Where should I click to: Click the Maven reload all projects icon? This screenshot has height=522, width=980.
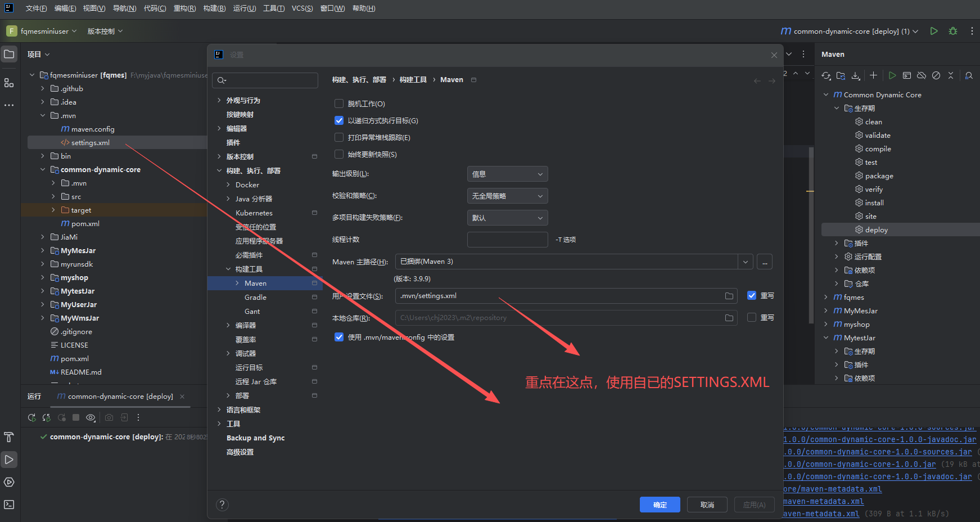coord(826,76)
